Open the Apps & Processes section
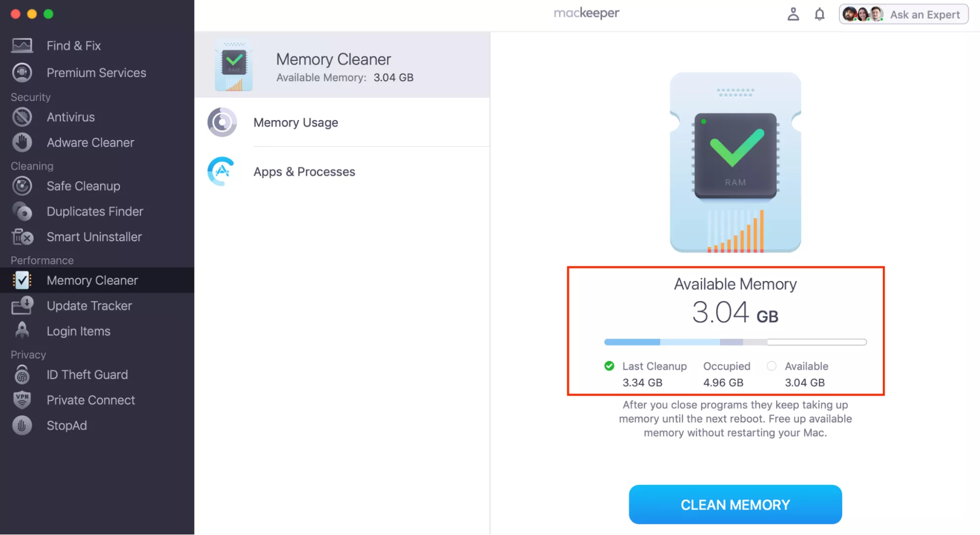 tap(304, 172)
